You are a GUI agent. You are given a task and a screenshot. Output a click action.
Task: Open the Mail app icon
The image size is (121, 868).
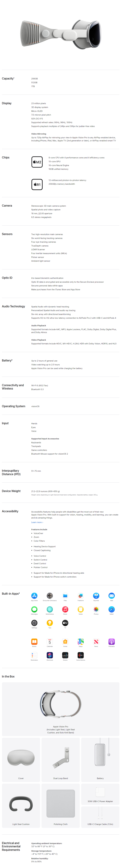pyautogui.click(x=112, y=595)
